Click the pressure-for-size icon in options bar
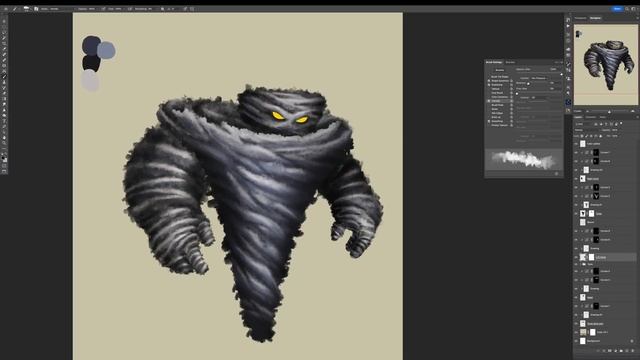 click(184, 9)
